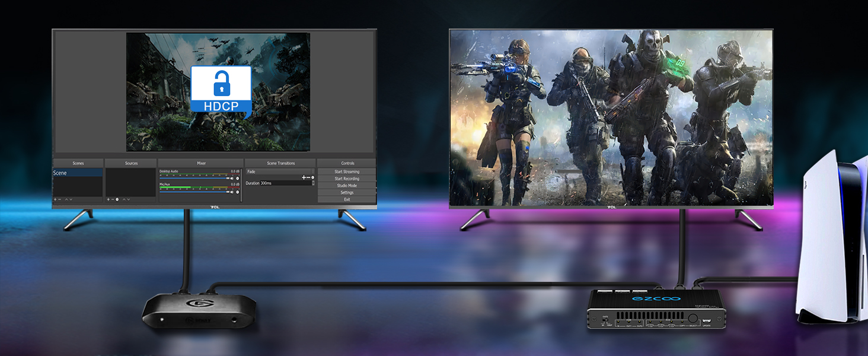Open Desktop Audio mixer settings gear
This screenshot has width=868, height=356.
point(238,178)
